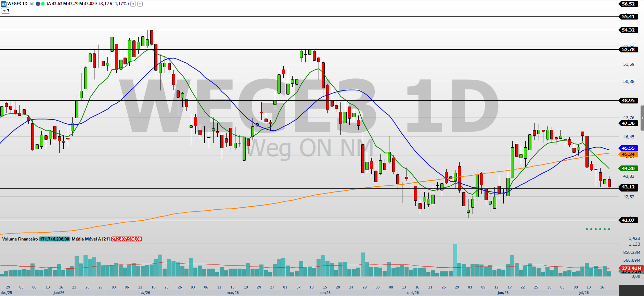Select the Volume Financeiro indicator label
644x296 pixels.
point(20,239)
